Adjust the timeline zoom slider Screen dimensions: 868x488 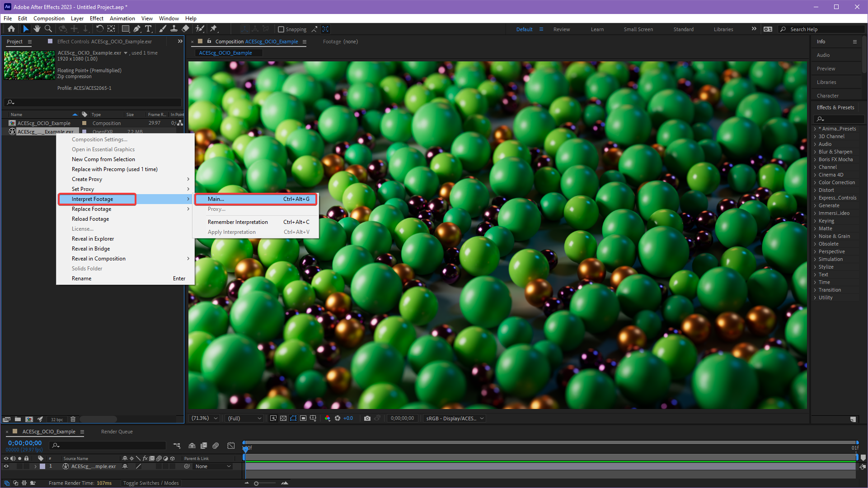pyautogui.click(x=257, y=483)
